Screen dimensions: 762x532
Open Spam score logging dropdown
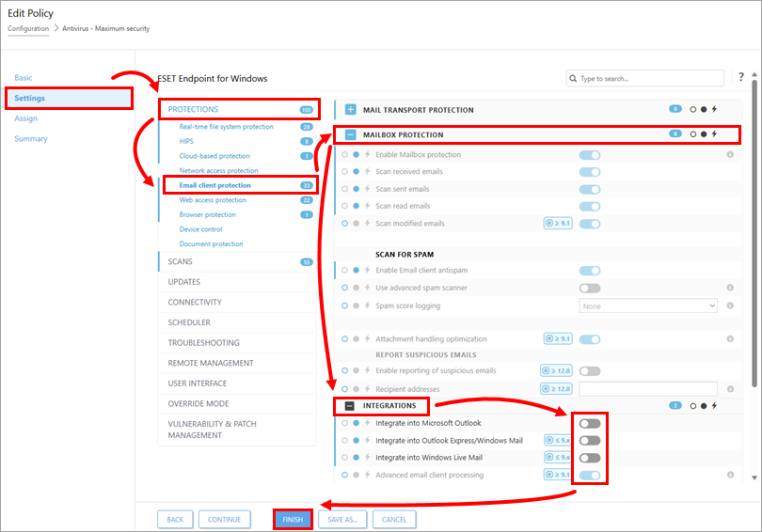point(648,305)
